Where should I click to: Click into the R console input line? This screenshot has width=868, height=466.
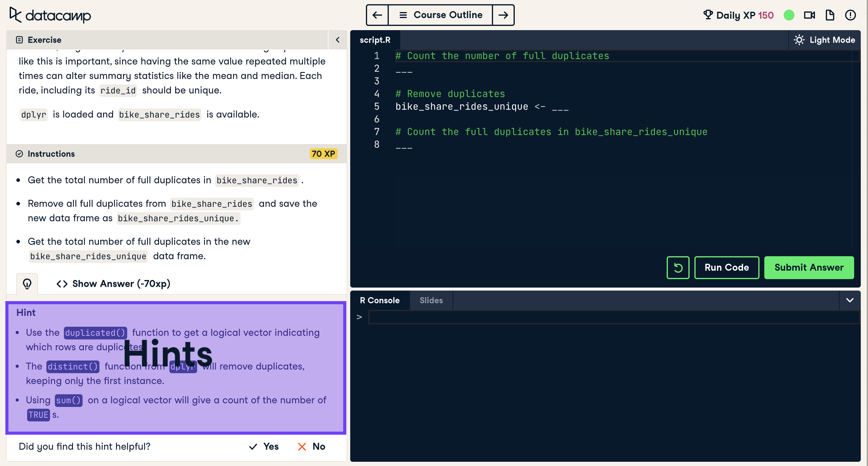[614, 317]
